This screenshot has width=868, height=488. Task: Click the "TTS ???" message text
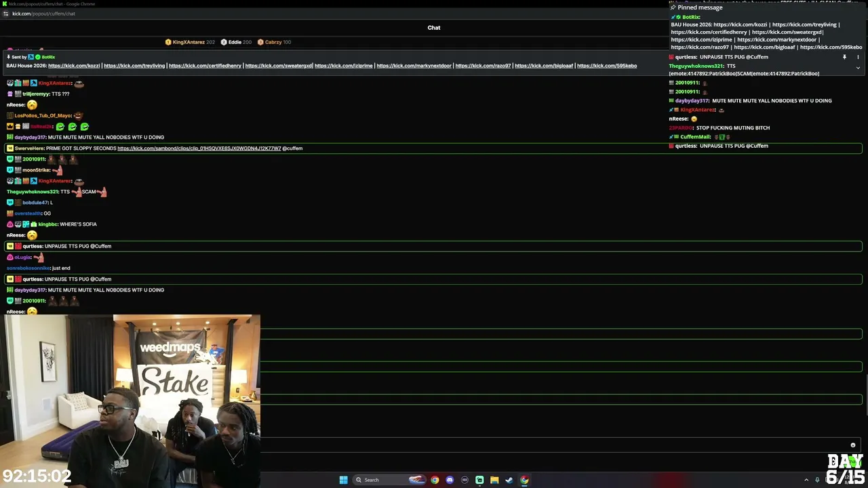[60, 94]
